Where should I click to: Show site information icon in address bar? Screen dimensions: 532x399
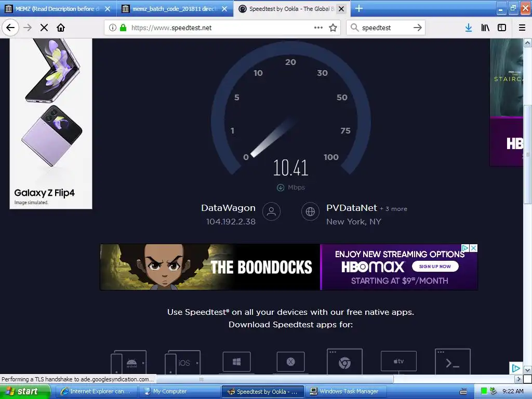pyautogui.click(x=113, y=28)
